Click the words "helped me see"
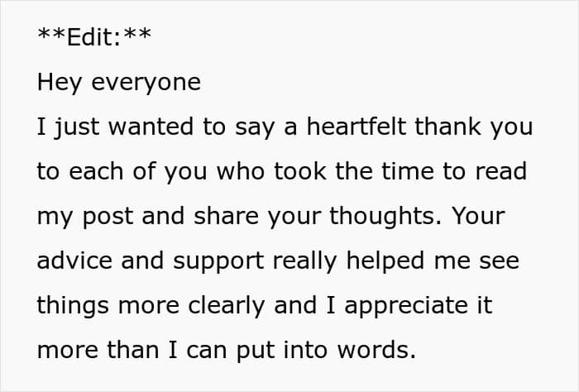 click(433, 261)
